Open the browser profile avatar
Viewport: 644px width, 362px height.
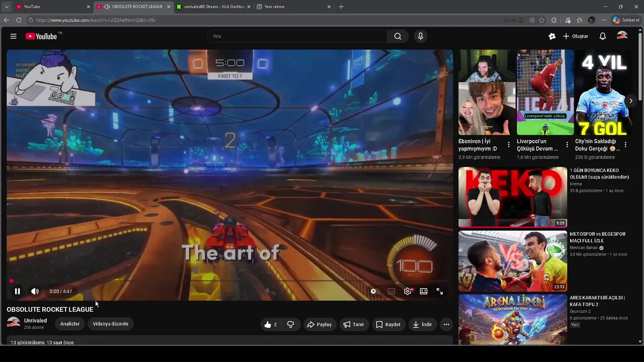592,20
